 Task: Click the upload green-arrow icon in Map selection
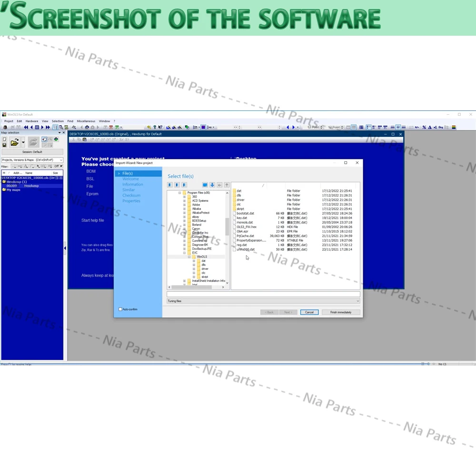[56, 139]
